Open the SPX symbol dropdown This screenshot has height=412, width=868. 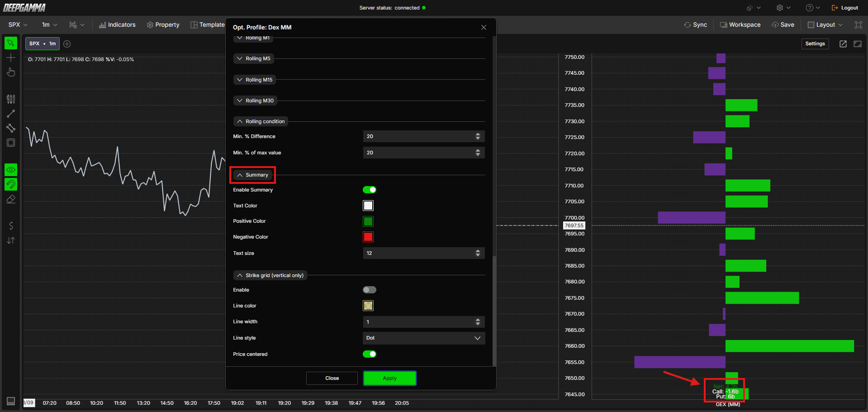click(x=18, y=25)
